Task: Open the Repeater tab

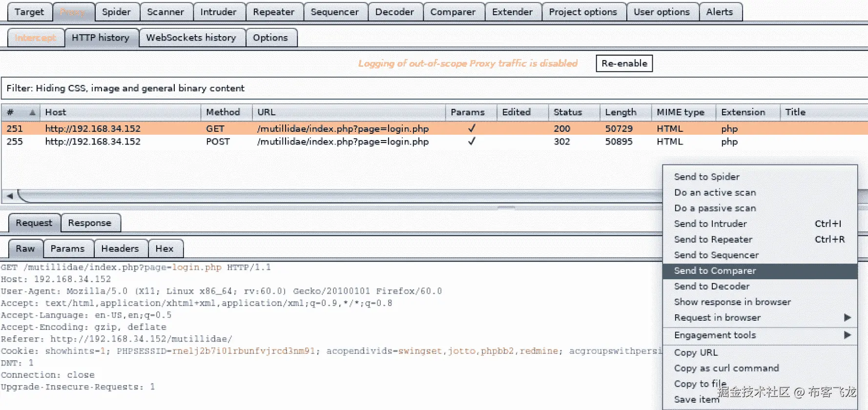Action: [273, 12]
